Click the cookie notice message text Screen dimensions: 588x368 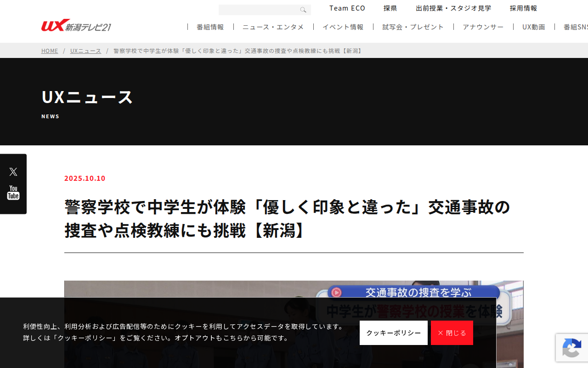184,332
